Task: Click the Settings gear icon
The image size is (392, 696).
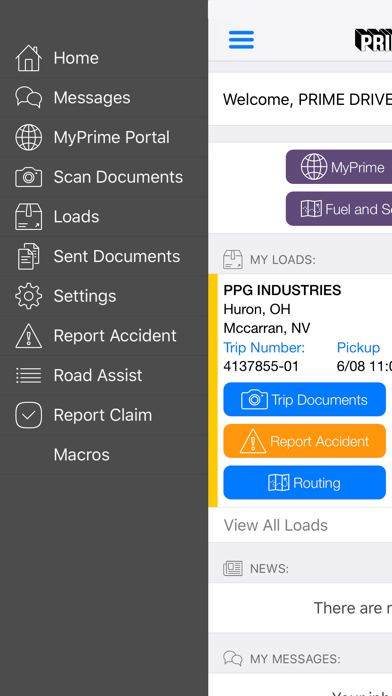Action: coord(28,296)
